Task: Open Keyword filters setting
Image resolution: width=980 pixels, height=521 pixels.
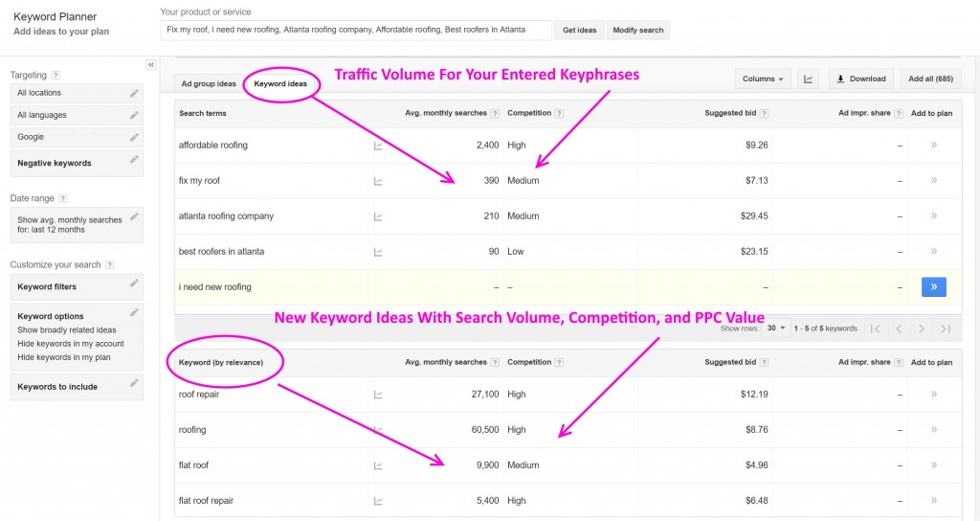Action: point(77,287)
